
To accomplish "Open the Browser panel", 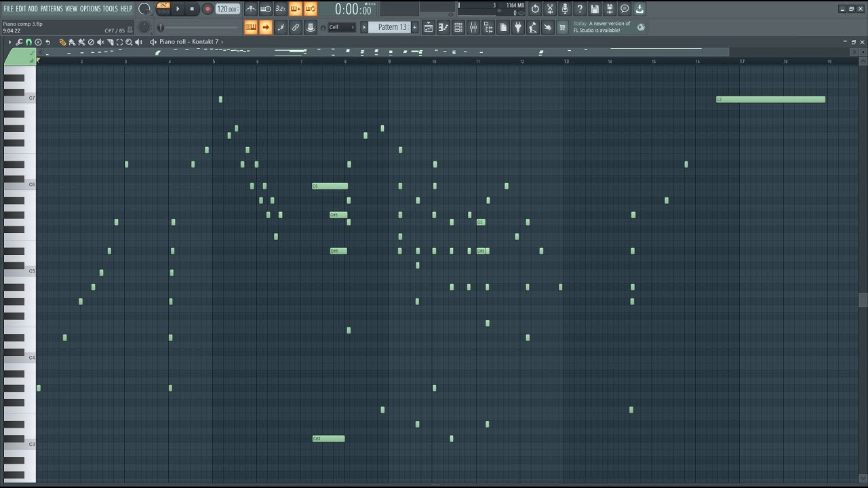I will tap(488, 27).
